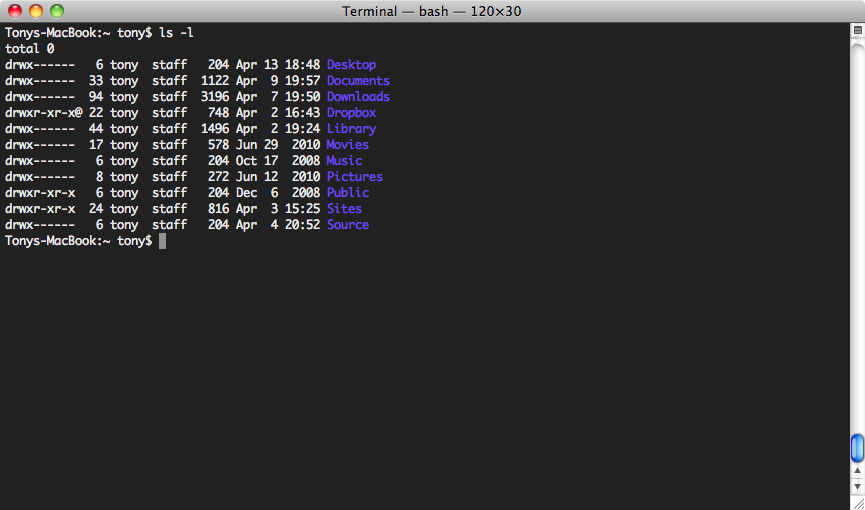Close the Terminal window with the red button

pyautogui.click(x=14, y=10)
